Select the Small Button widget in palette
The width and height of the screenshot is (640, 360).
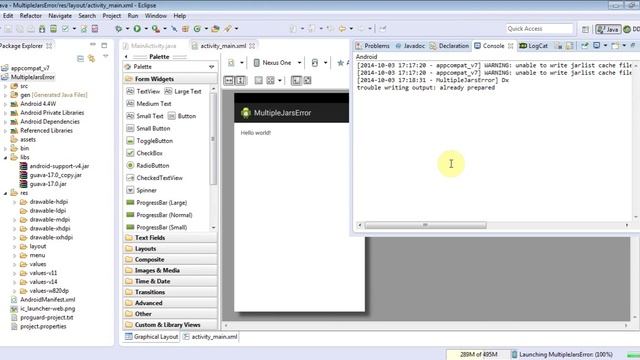[x=148, y=129]
